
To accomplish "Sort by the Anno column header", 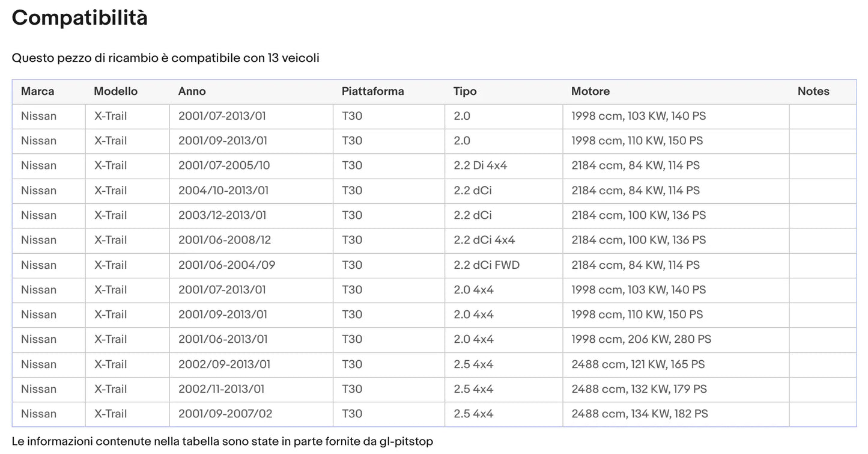I will (x=192, y=91).
